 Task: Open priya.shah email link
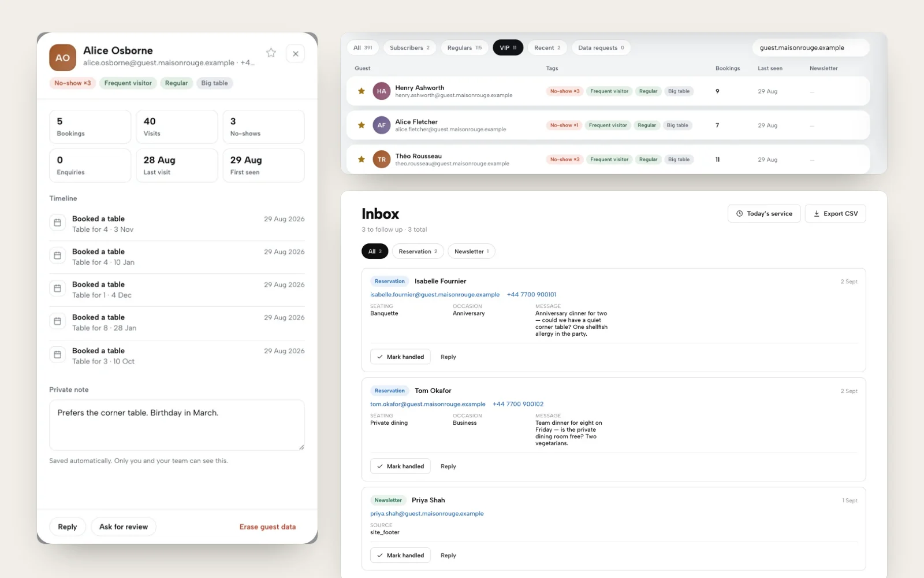click(427, 514)
